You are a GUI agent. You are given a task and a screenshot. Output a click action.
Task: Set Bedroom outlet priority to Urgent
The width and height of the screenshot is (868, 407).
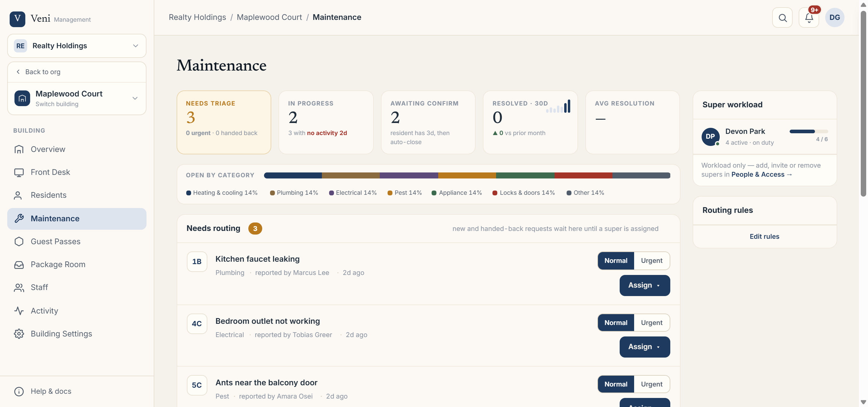[651, 322]
